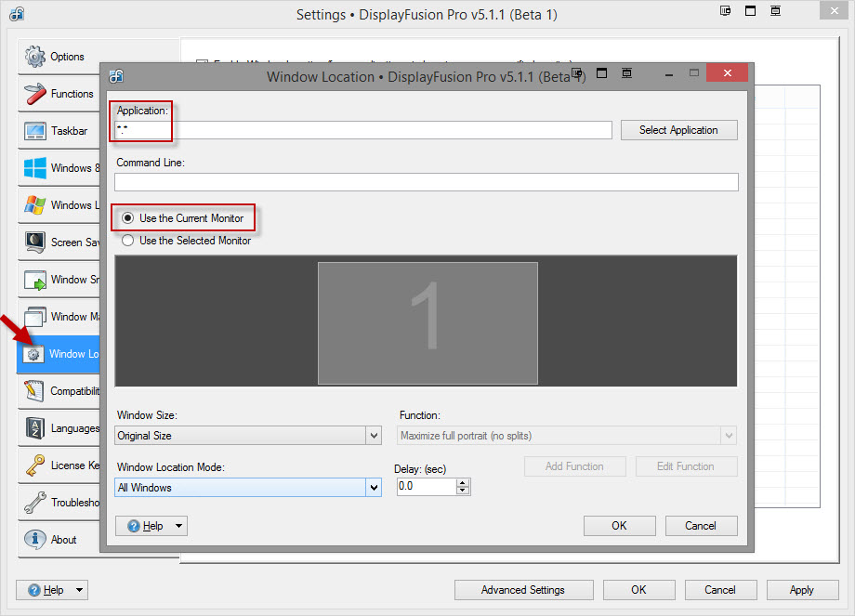Click monitor 1 in the preview area
This screenshot has height=616, width=855.
point(427,322)
